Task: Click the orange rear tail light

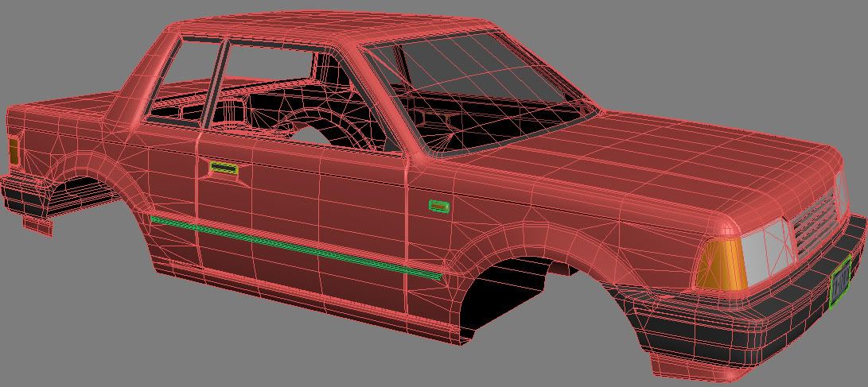Action: pos(14,150)
